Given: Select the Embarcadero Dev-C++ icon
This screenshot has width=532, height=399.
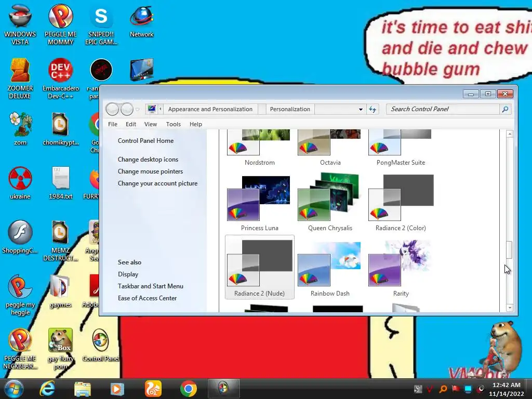Looking at the screenshot, I should click(x=60, y=79).
